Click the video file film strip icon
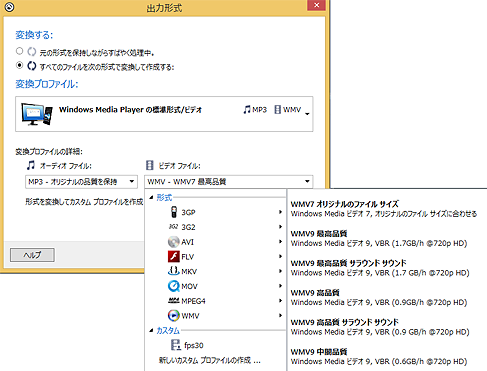 [150, 165]
